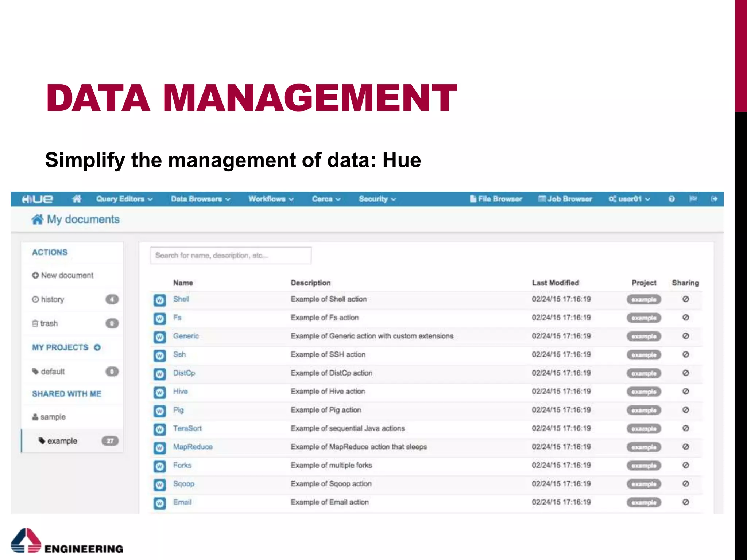
Task: Click the workflow icon beside DistCp
Action: coord(159,374)
